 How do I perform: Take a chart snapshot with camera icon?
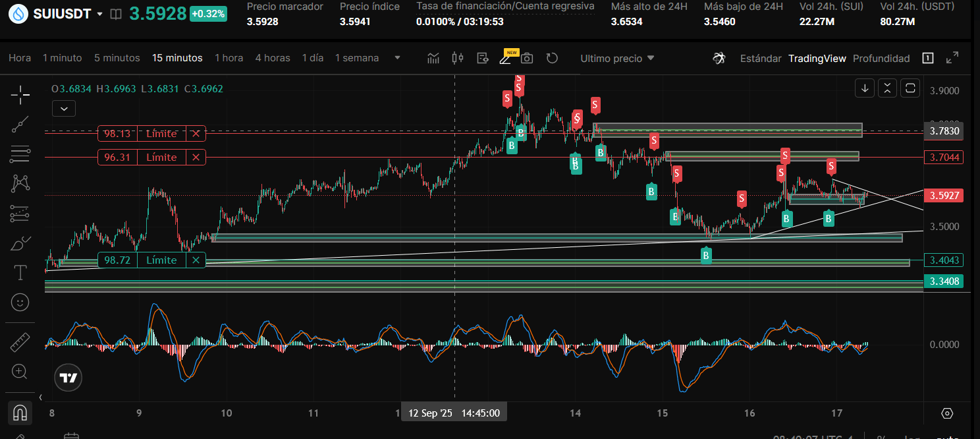527,58
